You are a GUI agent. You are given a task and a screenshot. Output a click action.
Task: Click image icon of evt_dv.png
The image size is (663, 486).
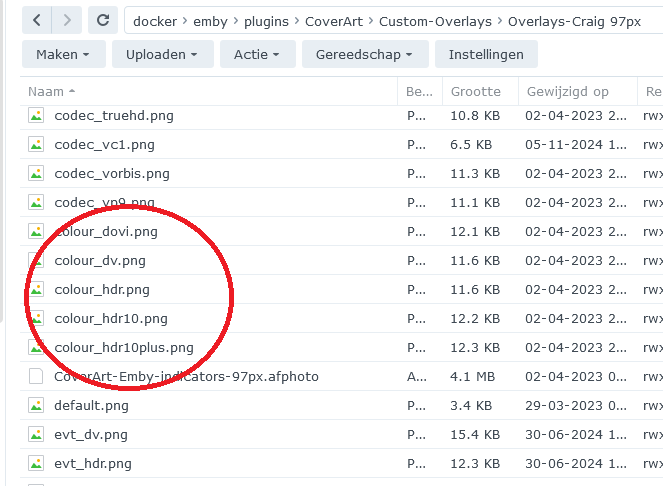click(x=36, y=434)
